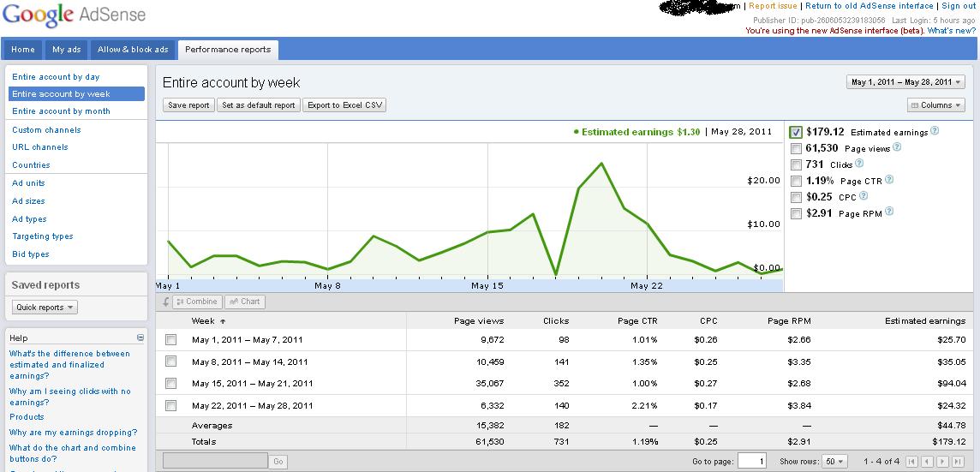Open the Columns dropdown
Viewport: 980px width, 472px height.
coord(935,105)
